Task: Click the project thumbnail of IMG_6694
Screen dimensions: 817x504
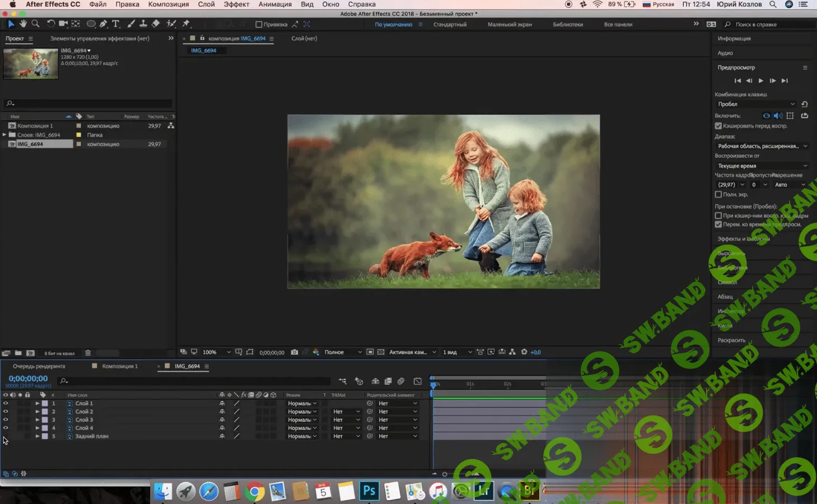Action: click(31, 63)
